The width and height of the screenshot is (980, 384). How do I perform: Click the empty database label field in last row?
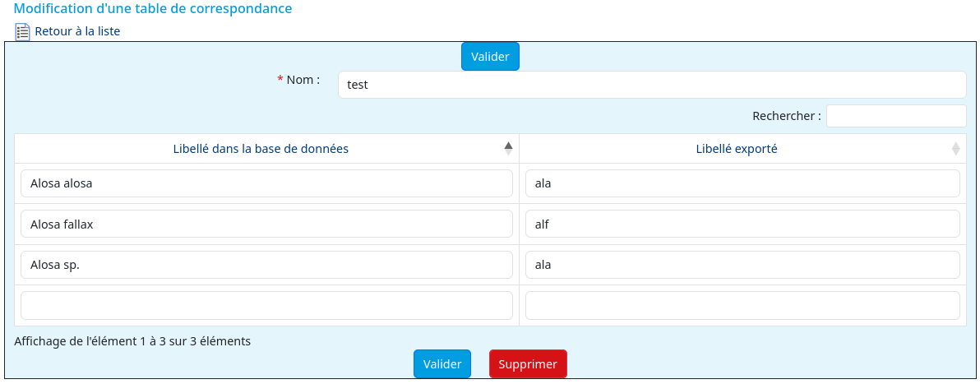point(267,306)
